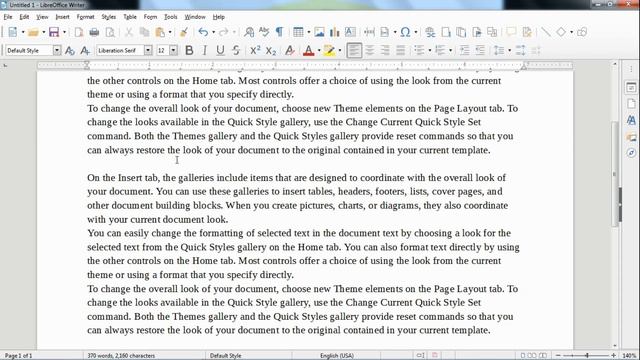640x360 pixels.
Task: Click English (USA) language in status bar
Action: [x=337, y=356]
